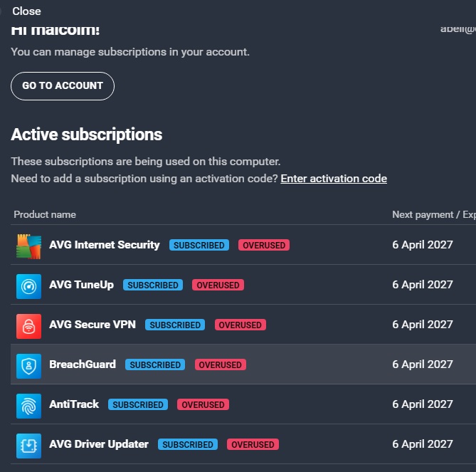476x472 pixels.
Task: Click the Subscribed badge next to BreachGuard
Action: tap(155, 365)
